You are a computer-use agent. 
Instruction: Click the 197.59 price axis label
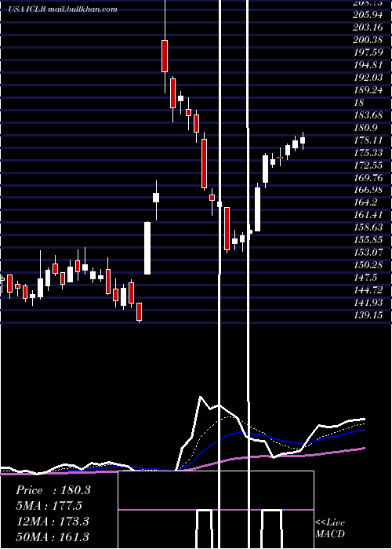point(368,53)
